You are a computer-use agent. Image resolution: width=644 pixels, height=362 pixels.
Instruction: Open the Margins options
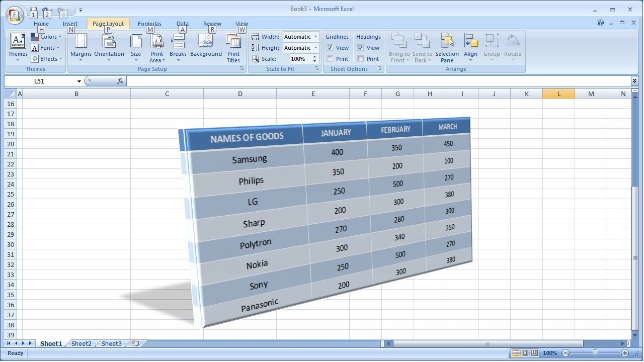coord(81,48)
